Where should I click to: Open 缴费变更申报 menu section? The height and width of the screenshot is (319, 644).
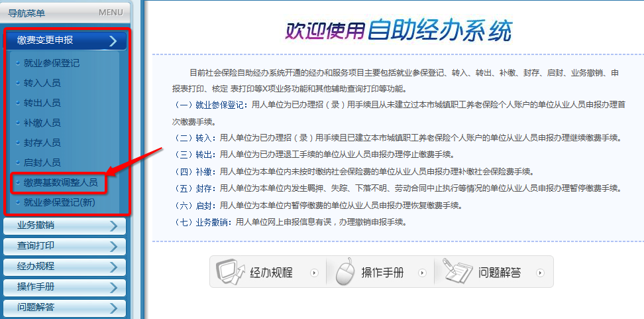[66, 40]
